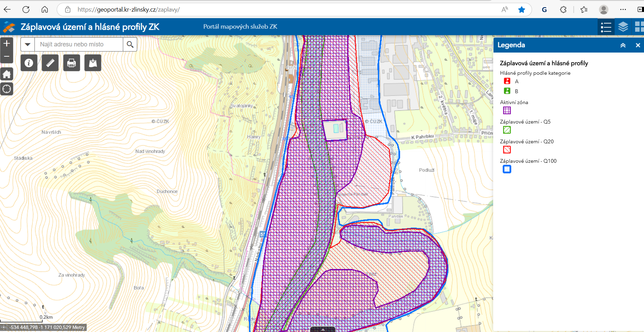Open the print tool
Viewport: 644px width, 332px height.
click(71, 63)
